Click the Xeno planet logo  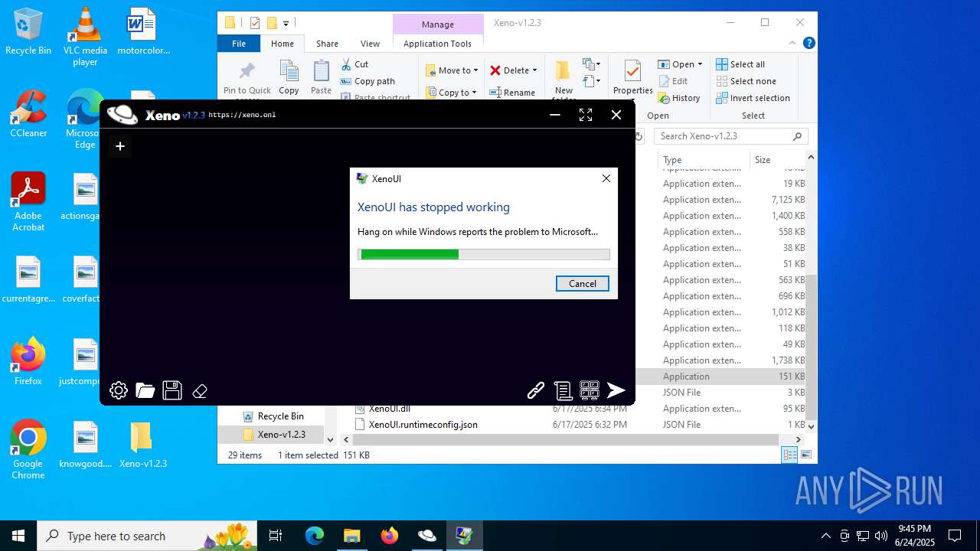pyautogui.click(x=122, y=115)
